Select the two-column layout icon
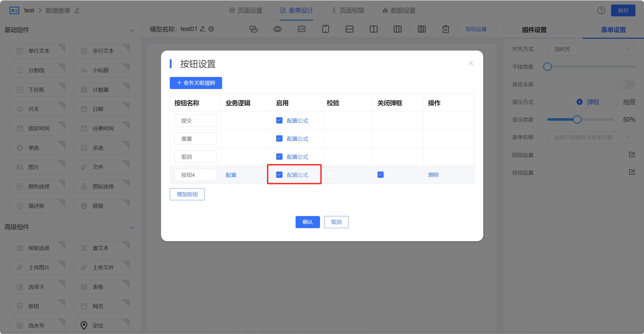644x334 pixels. 374,29
